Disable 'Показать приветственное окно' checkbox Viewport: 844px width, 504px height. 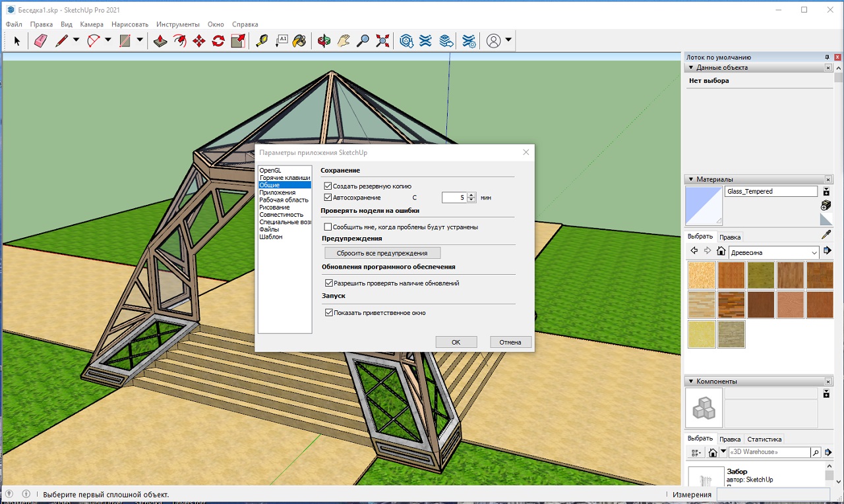pos(328,313)
